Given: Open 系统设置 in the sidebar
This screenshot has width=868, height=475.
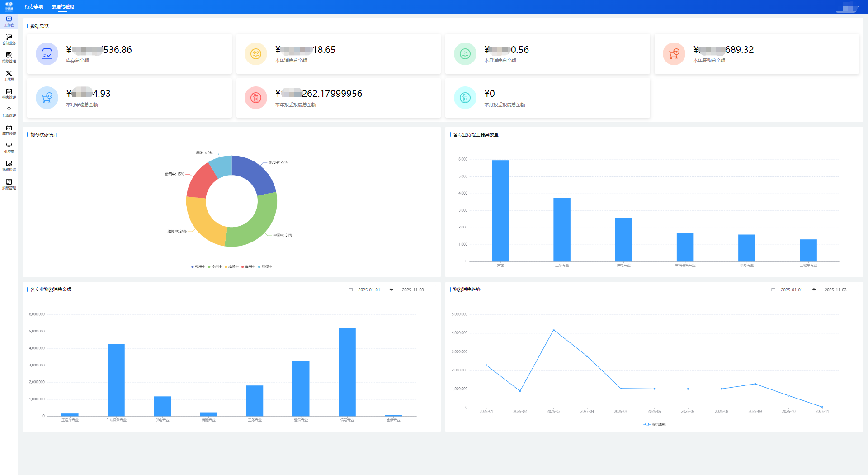Looking at the screenshot, I should point(9,166).
